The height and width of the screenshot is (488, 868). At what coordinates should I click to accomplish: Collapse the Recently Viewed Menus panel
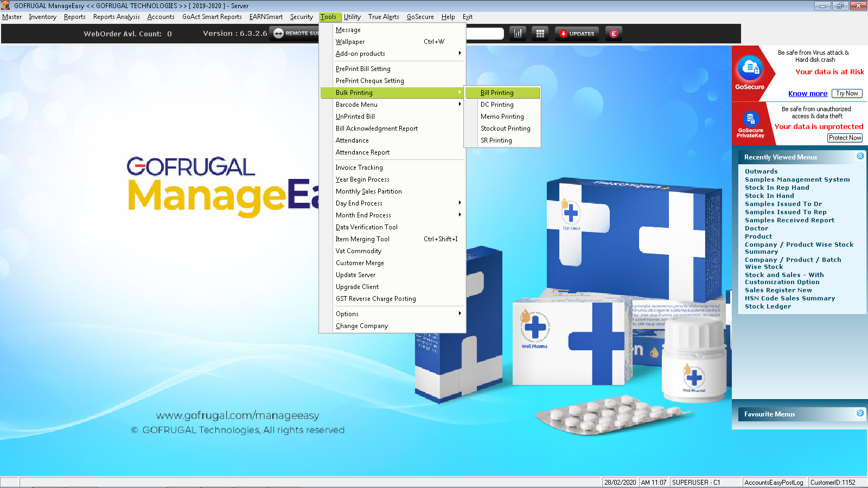(860, 156)
